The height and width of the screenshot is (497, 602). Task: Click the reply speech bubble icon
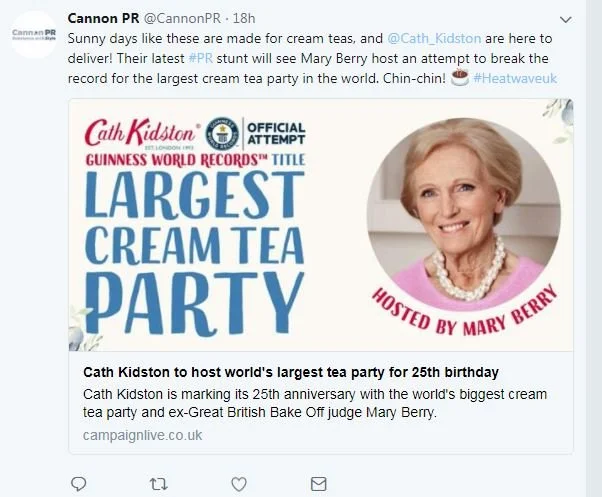(79, 484)
